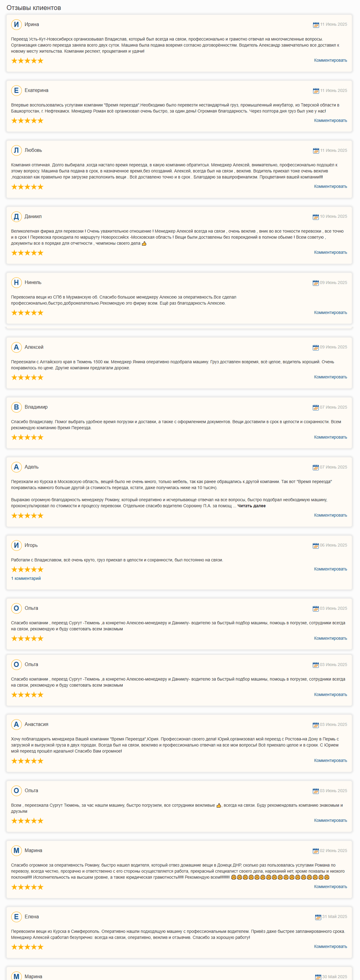Comment on Алексей's review about Тюмень
This screenshot has height=980, width=360.
click(330, 377)
